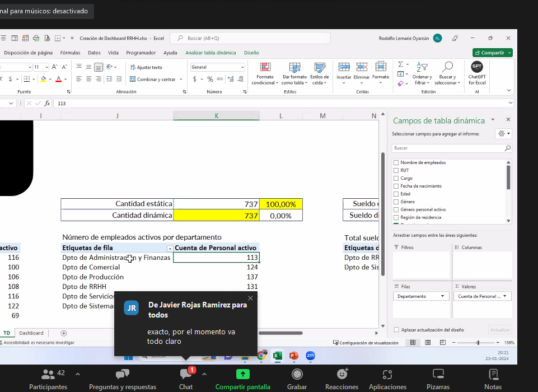Viewport: 538px width, 392px height.
Task: Open Estilos de celda gallery
Action: point(319,73)
